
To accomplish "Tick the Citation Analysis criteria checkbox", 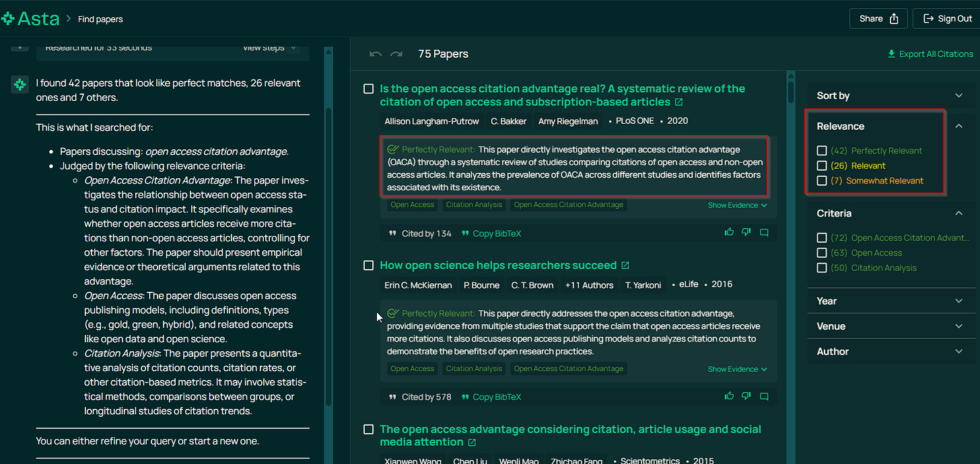I will click(822, 268).
